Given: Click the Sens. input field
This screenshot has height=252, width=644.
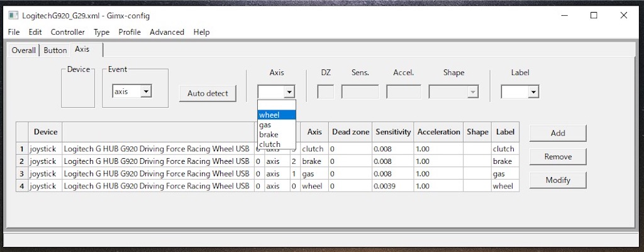Looking at the screenshot, I should (x=360, y=91).
